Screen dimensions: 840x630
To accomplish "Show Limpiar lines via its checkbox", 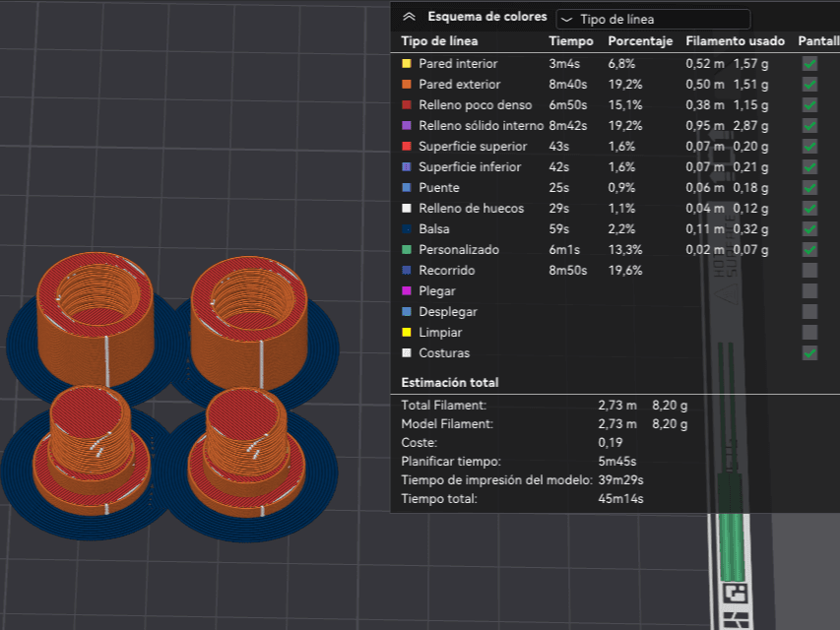I will pyautogui.click(x=809, y=332).
